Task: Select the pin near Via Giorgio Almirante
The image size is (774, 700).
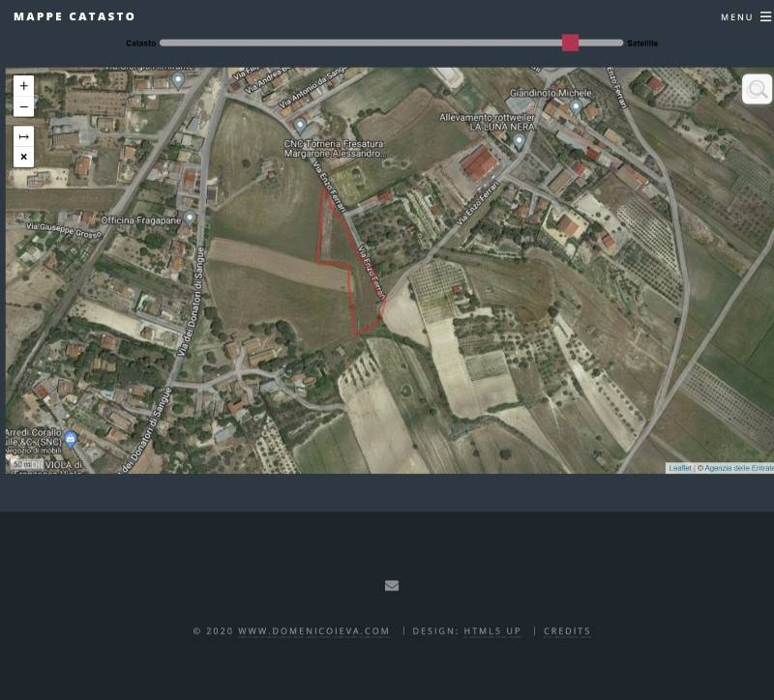Action: (178, 80)
